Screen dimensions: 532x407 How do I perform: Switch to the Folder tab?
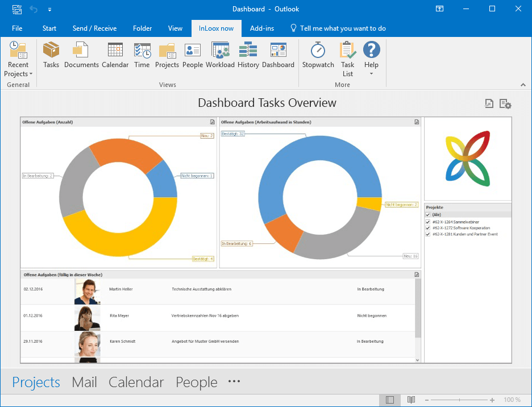coord(142,28)
